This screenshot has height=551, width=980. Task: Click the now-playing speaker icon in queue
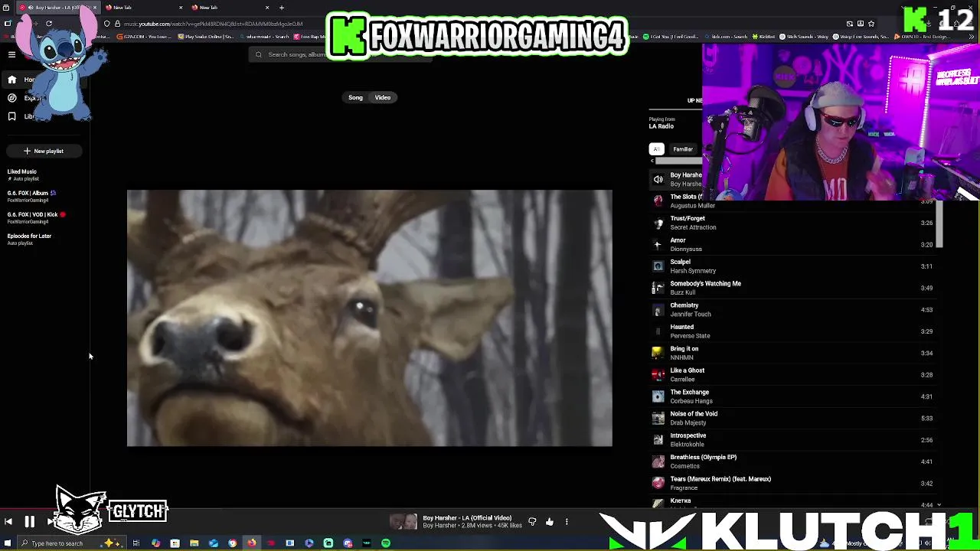[658, 179]
